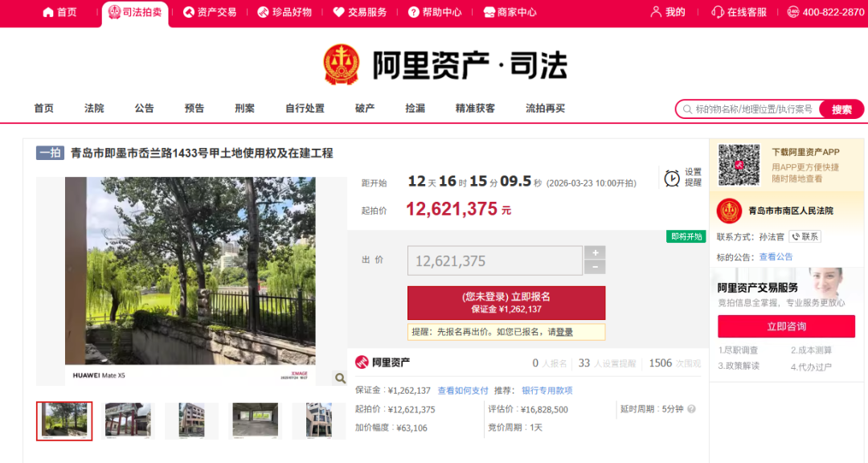Switch to the 破产 tab
This screenshot has height=463, width=868.
pos(363,108)
